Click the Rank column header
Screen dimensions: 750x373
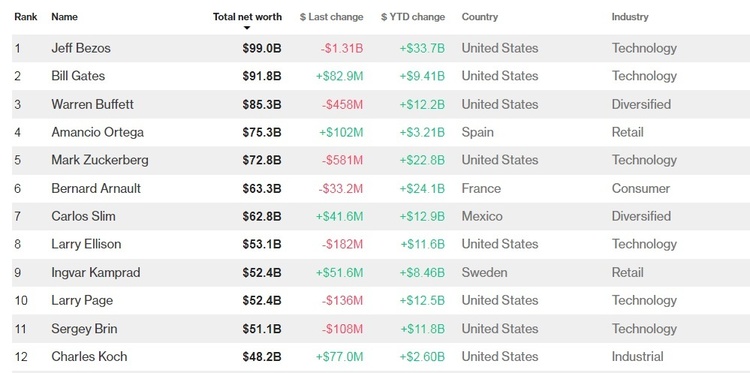[x=26, y=17]
